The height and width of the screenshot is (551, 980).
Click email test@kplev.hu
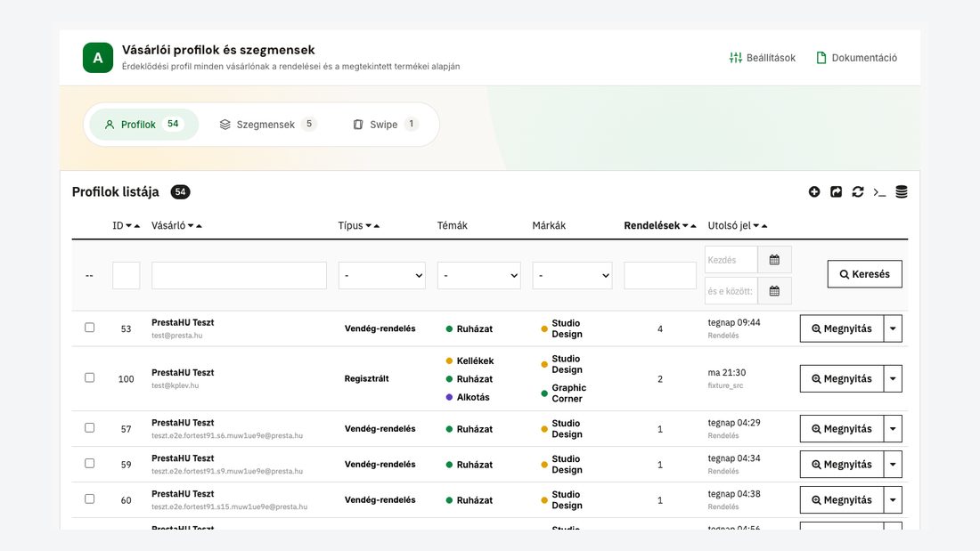(x=175, y=385)
